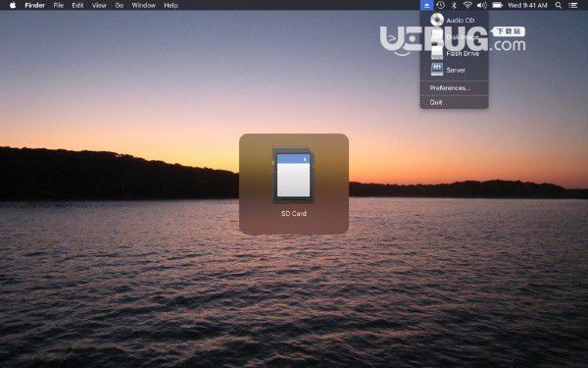This screenshot has height=368, width=588.
Task: Open the Go menu
Action: [x=120, y=5]
